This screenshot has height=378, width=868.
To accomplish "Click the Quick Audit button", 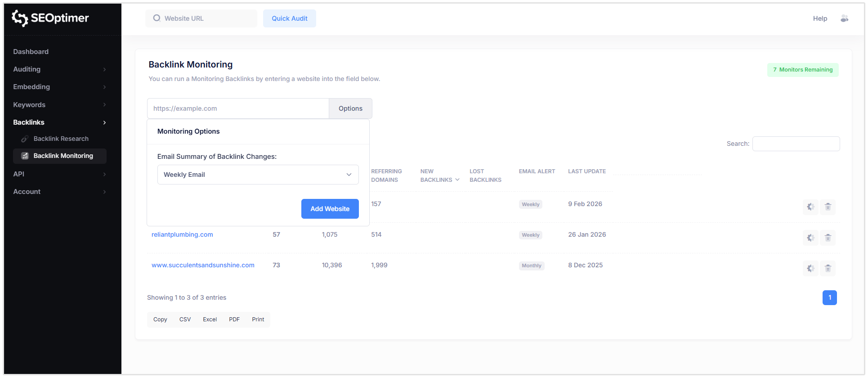I will (x=290, y=18).
